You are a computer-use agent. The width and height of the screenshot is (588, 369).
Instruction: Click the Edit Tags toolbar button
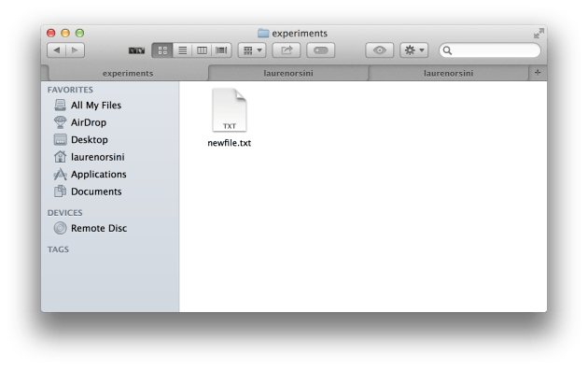coord(321,50)
